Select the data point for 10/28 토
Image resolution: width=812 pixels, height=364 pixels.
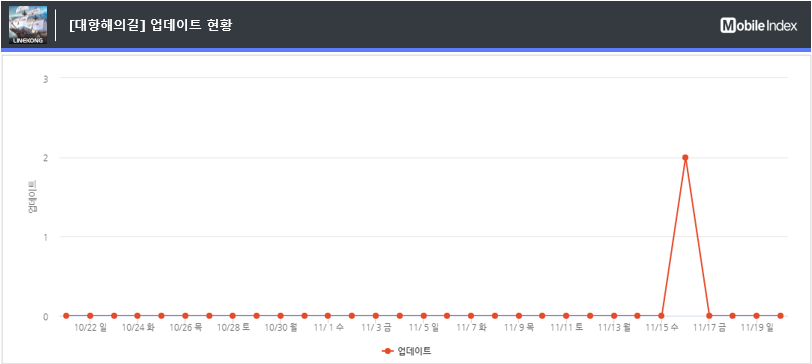pyautogui.click(x=233, y=315)
